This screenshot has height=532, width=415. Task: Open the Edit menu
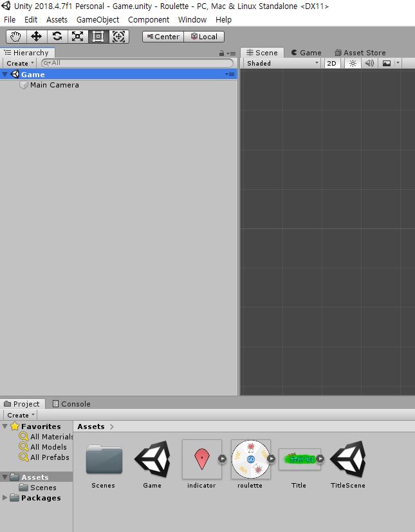(x=31, y=20)
